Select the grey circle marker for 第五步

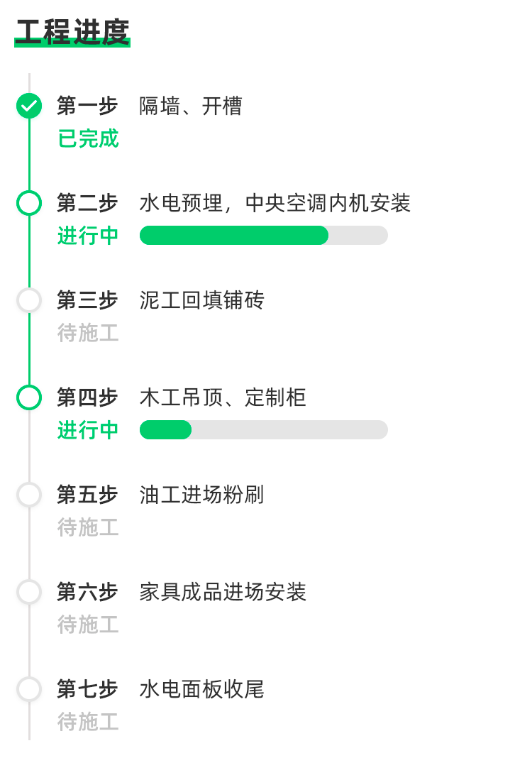pyautogui.click(x=29, y=495)
